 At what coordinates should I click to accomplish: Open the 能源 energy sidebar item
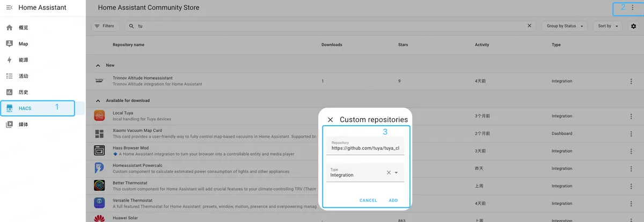coord(42,60)
